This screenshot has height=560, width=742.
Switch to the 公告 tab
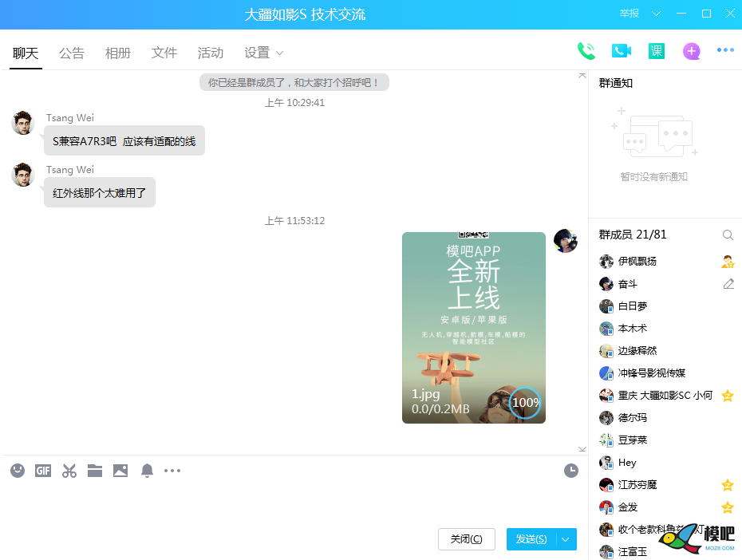[72, 53]
